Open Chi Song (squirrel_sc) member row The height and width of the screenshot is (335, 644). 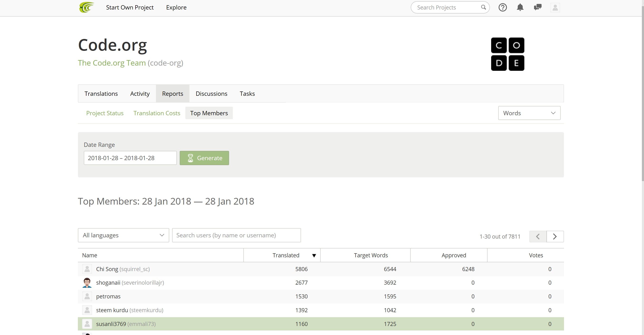pyautogui.click(x=321, y=269)
